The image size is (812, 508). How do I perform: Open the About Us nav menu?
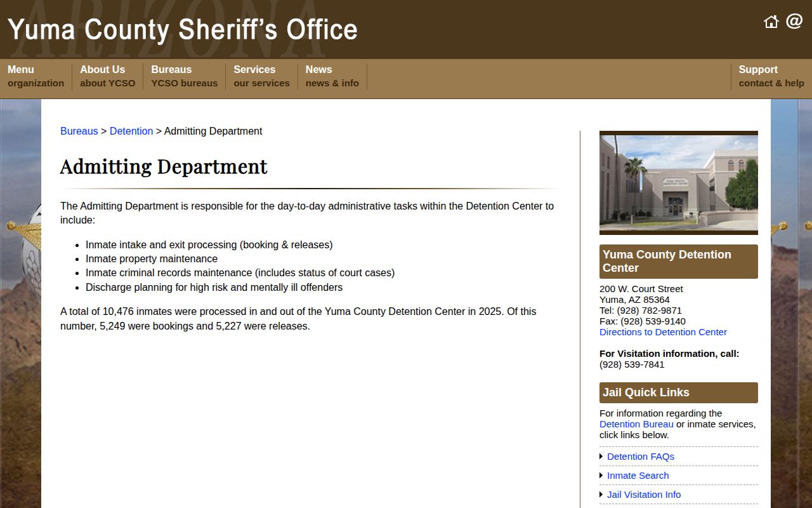pyautogui.click(x=107, y=76)
